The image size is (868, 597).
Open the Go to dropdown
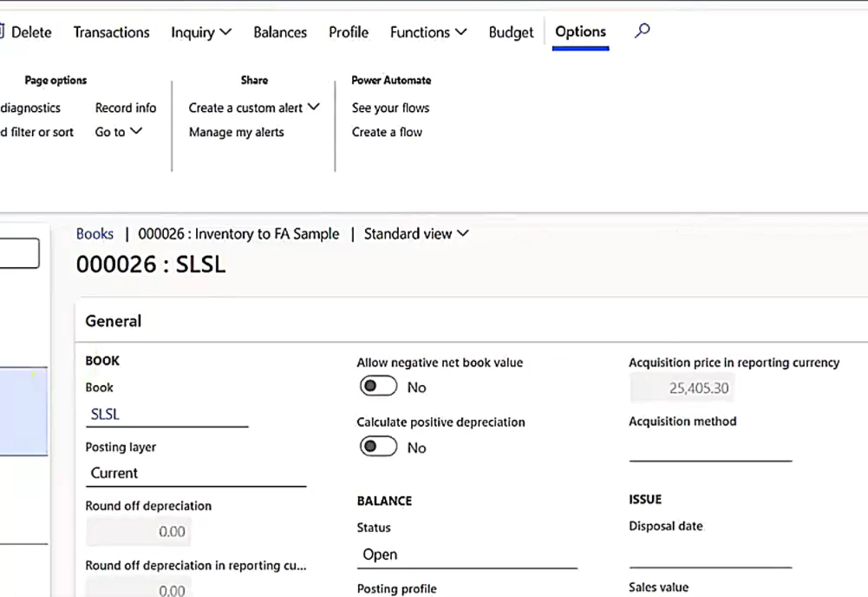(x=119, y=132)
